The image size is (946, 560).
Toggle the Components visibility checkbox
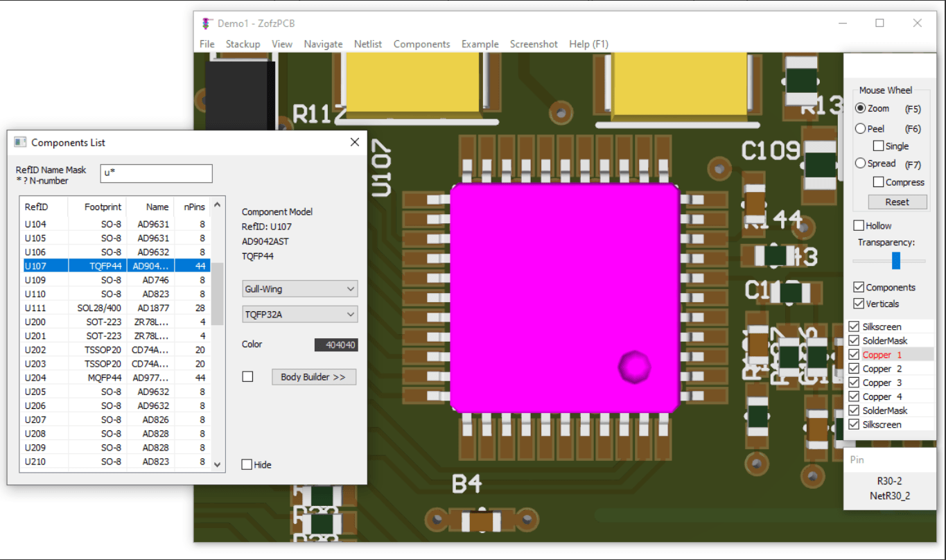tap(859, 287)
